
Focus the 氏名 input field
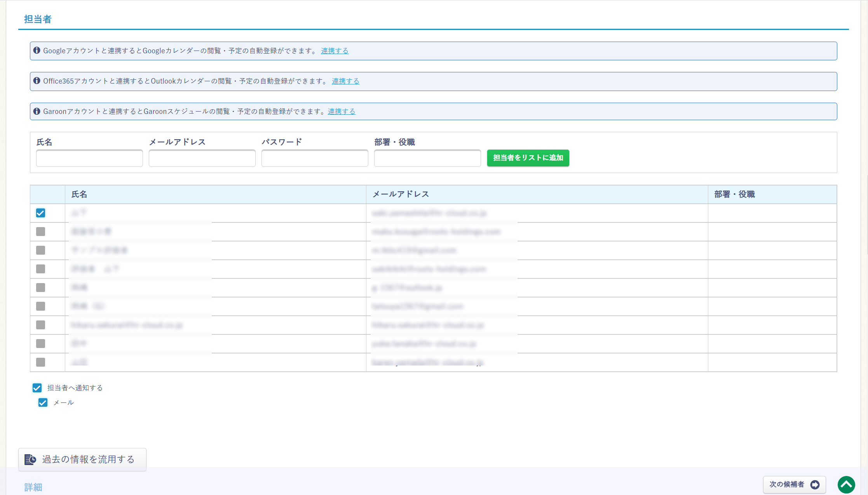point(89,158)
